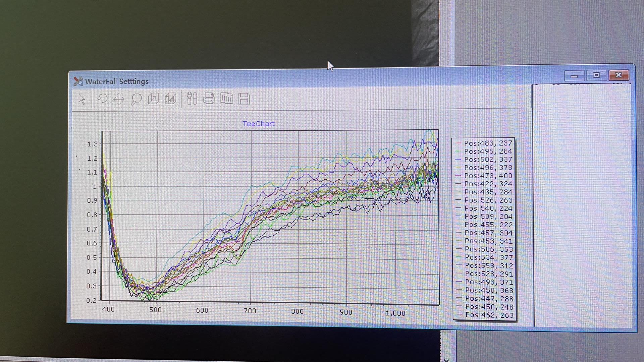Open the chart editor (wrench and screwdriver icon)
Viewport: 644px width, 362px height.
pyautogui.click(x=192, y=99)
